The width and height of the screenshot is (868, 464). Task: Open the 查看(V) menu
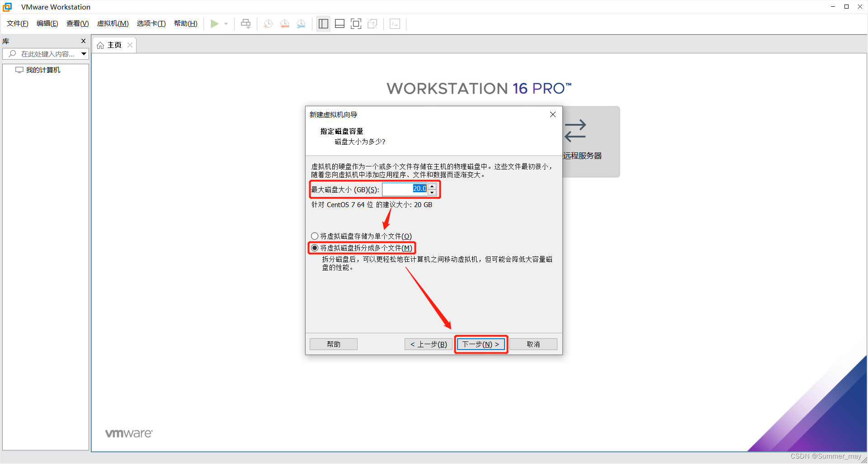pos(78,24)
